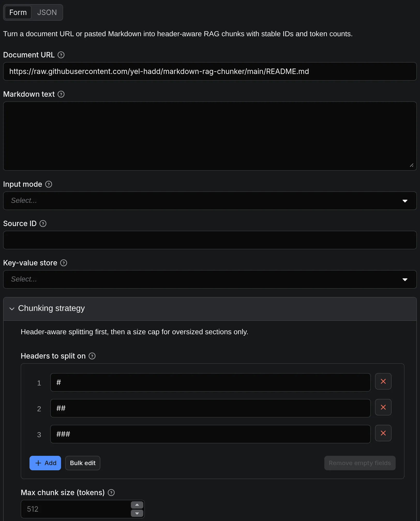Screen dimensions: 420x521
Task: Click the Source ID input field
Action: point(210,240)
